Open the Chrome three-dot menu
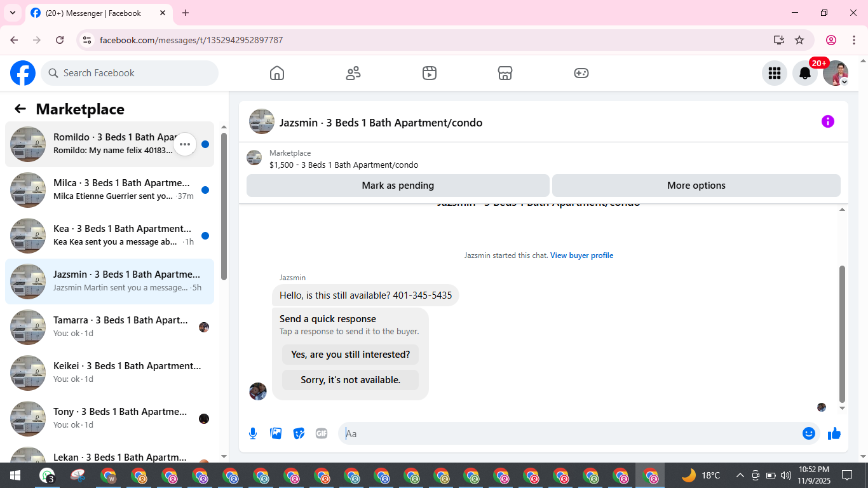Screen dimensions: 868x488 [854, 40]
